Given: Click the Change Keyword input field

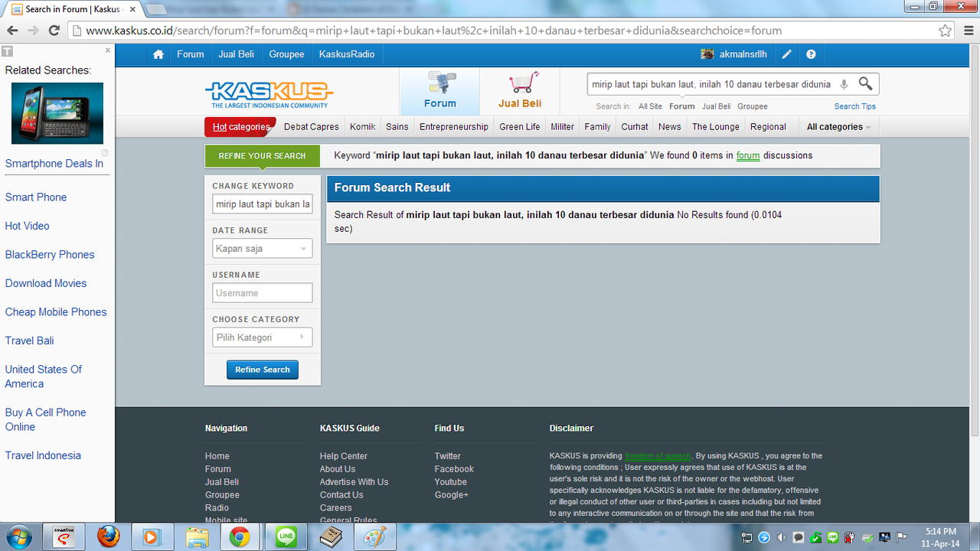Looking at the screenshot, I should [263, 204].
